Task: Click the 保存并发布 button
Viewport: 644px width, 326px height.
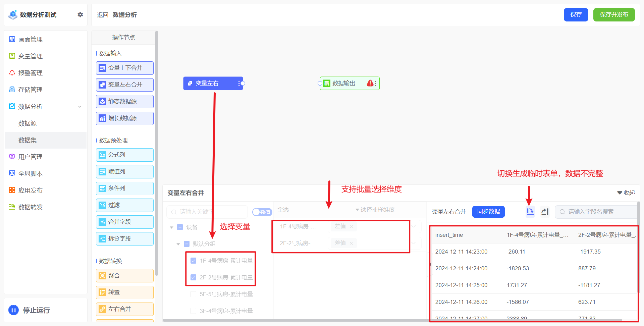Action: click(x=614, y=15)
